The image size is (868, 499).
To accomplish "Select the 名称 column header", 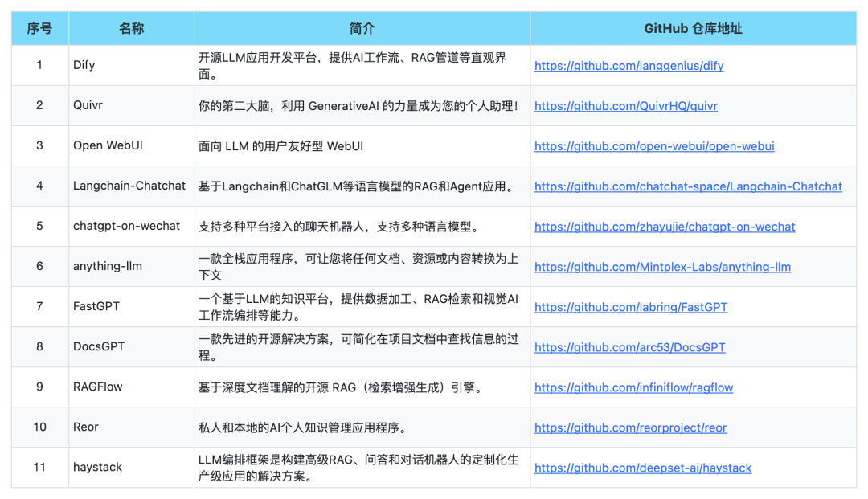I will click(x=130, y=27).
